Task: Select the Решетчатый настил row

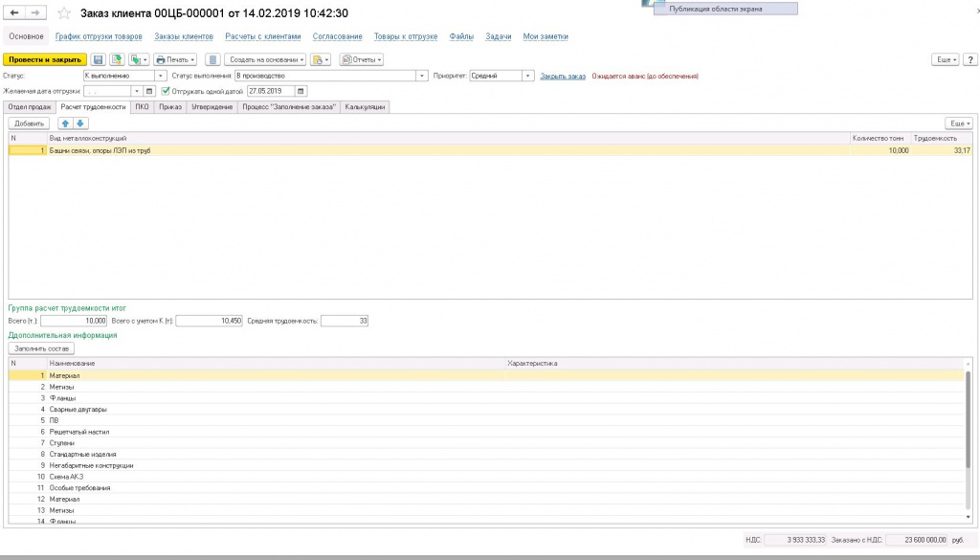Action: [486, 432]
